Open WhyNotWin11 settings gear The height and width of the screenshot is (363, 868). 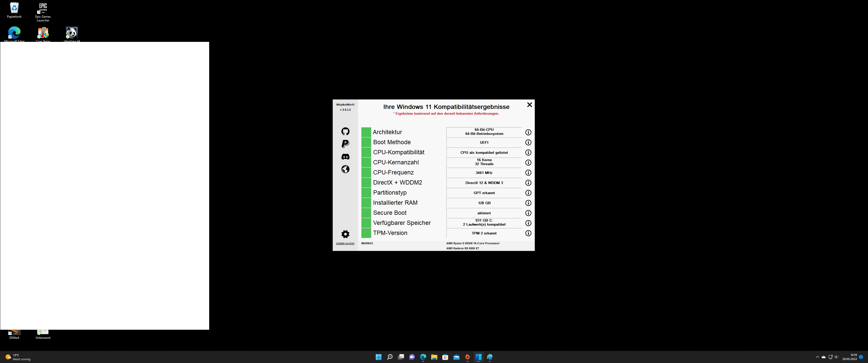pyautogui.click(x=345, y=234)
